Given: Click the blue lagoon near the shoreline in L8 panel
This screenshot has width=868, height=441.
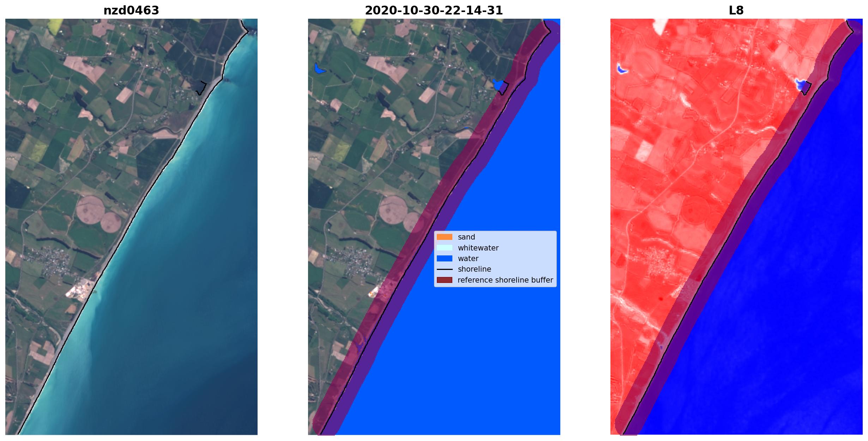Looking at the screenshot, I should [x=802, y=85].
